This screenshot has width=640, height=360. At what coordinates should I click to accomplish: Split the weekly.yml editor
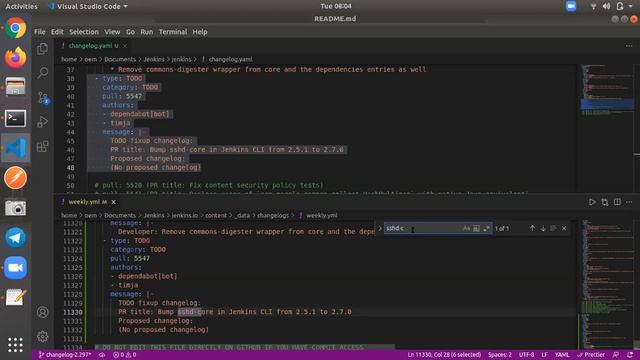point(617,202)
